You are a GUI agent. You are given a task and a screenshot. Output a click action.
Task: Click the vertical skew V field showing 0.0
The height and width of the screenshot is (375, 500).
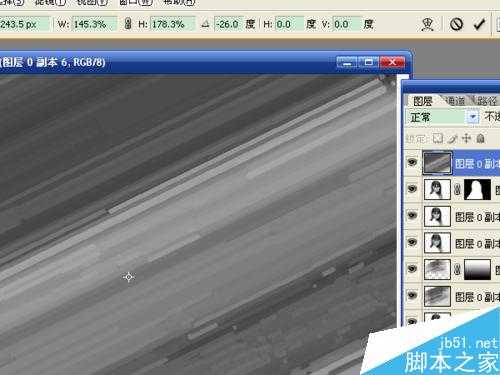tap(347, 24)
